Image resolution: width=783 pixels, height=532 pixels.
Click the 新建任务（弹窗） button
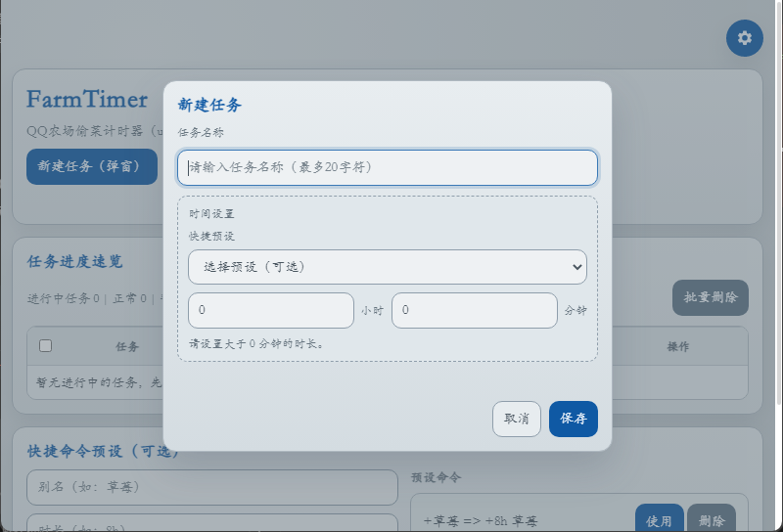[x=92, y=167]
